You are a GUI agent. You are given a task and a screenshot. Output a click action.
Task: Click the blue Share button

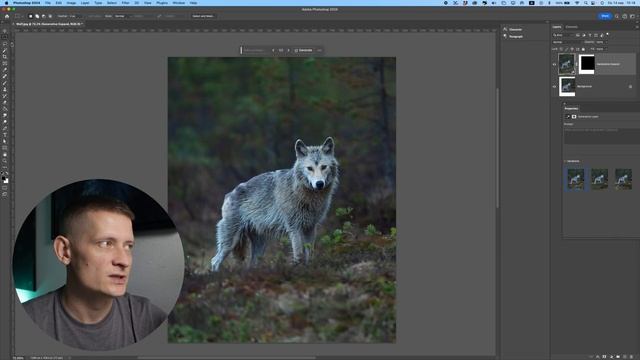click(x=605, y=16)
